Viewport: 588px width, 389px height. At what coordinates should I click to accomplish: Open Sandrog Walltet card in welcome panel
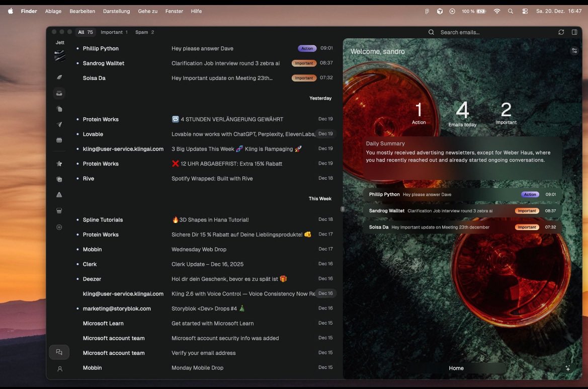coord(462,211)
